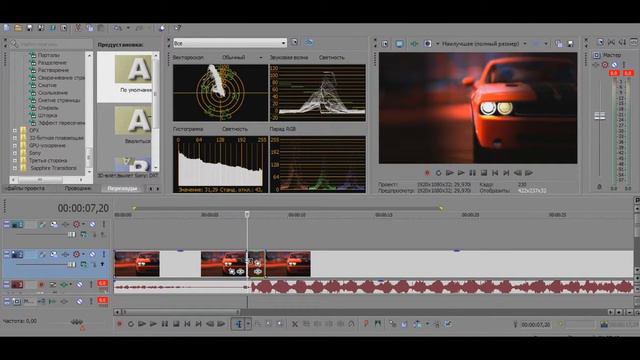Toggle loop playback below the video preview
640x360 pixels.
[438, 173]
